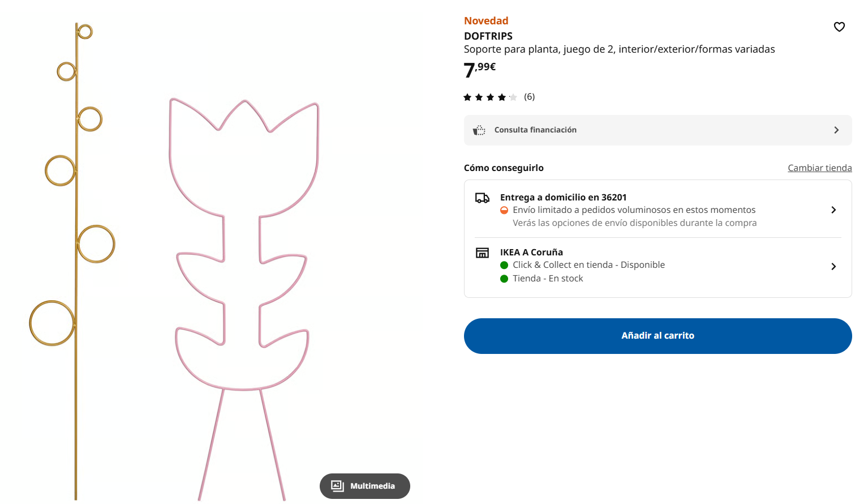Click the financing basket icon
This screenshot has width=868, height=504.
click(479, 130)
